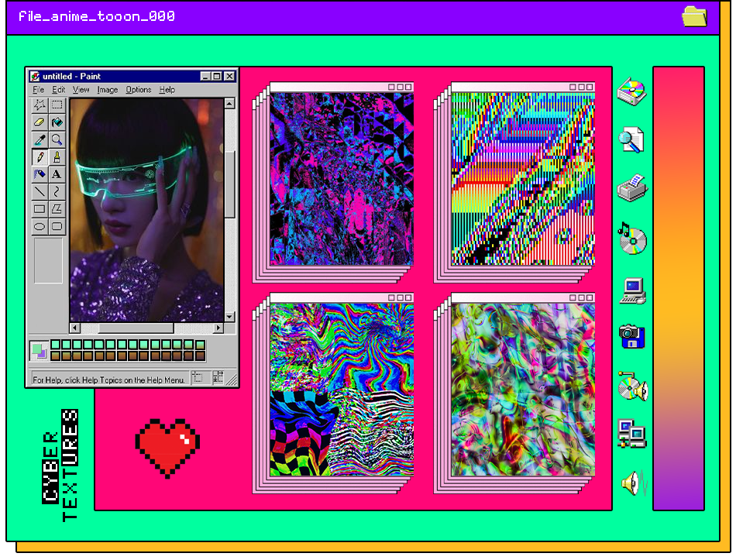Open the Help menu in Paint
The height and width of the screenshot is (560, 736).
click(167, 90)
